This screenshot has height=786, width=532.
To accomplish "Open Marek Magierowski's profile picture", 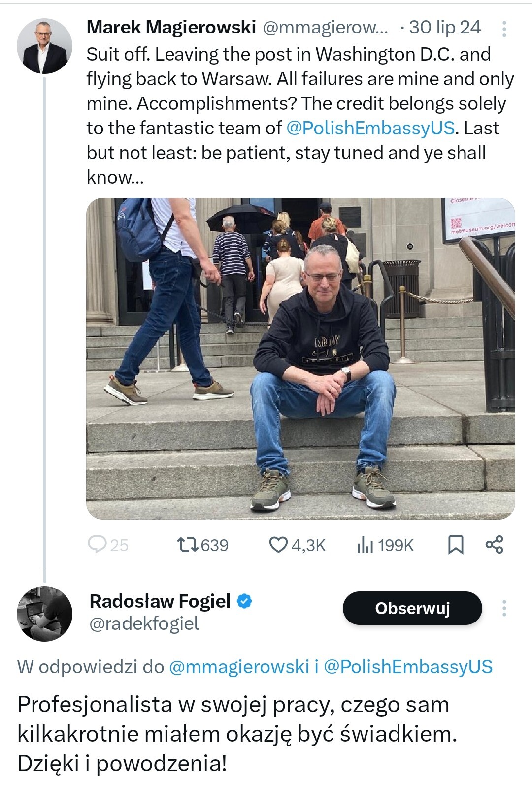I will (x=44, y=46).
